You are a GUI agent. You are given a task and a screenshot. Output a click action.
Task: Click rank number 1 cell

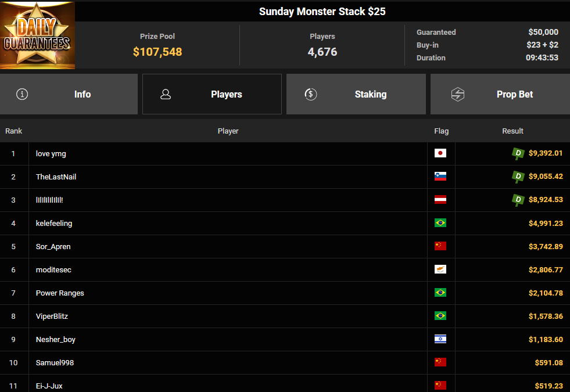click(14, 154)
